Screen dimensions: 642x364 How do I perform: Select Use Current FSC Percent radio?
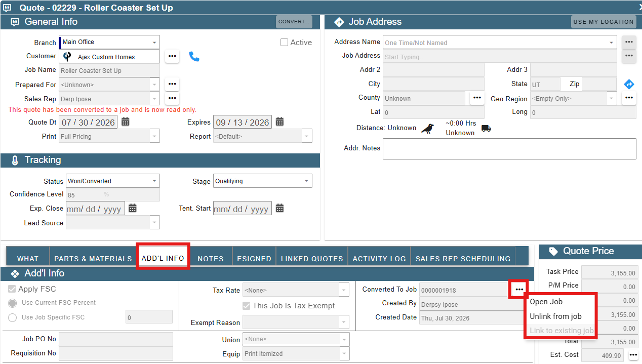click(x=12, y=303)
